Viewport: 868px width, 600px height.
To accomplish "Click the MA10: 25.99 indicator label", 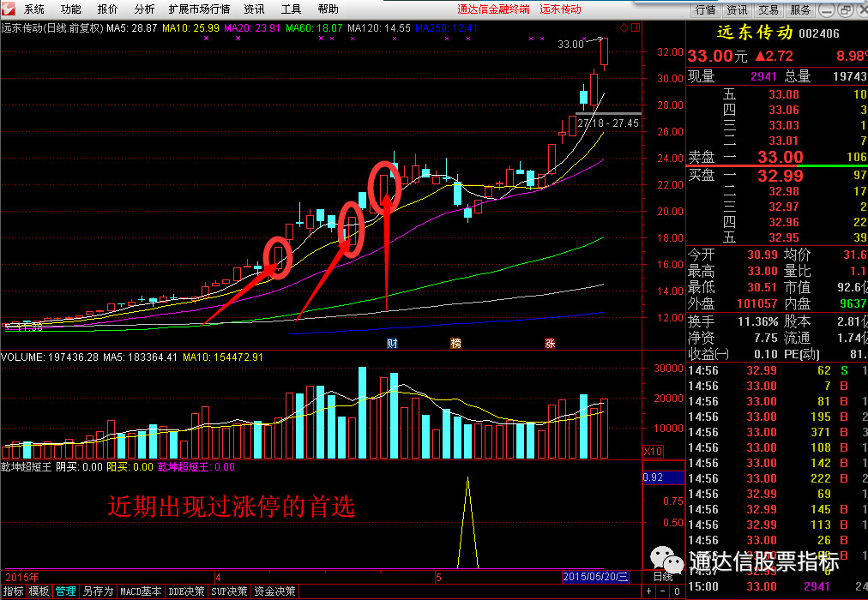I will click(x=191, y=27).
